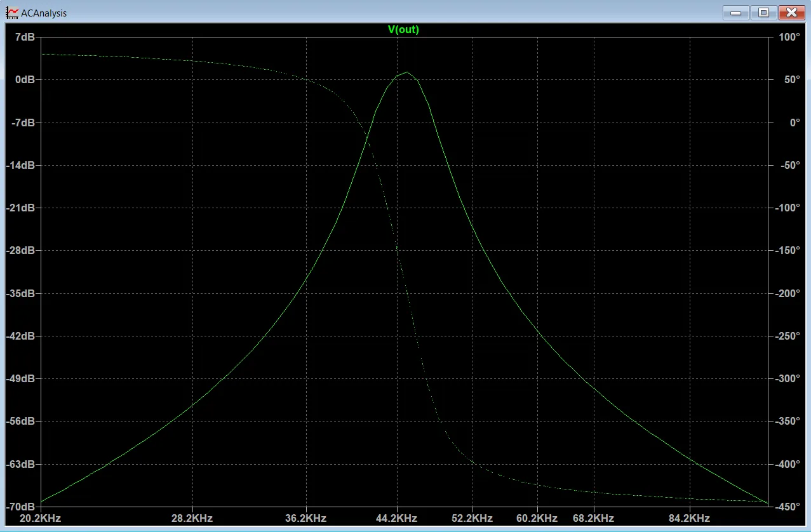The width and height of the screenshot is (811, 532).
Task: Maximize the ACAnalysis window
Action: pos(764,12)
